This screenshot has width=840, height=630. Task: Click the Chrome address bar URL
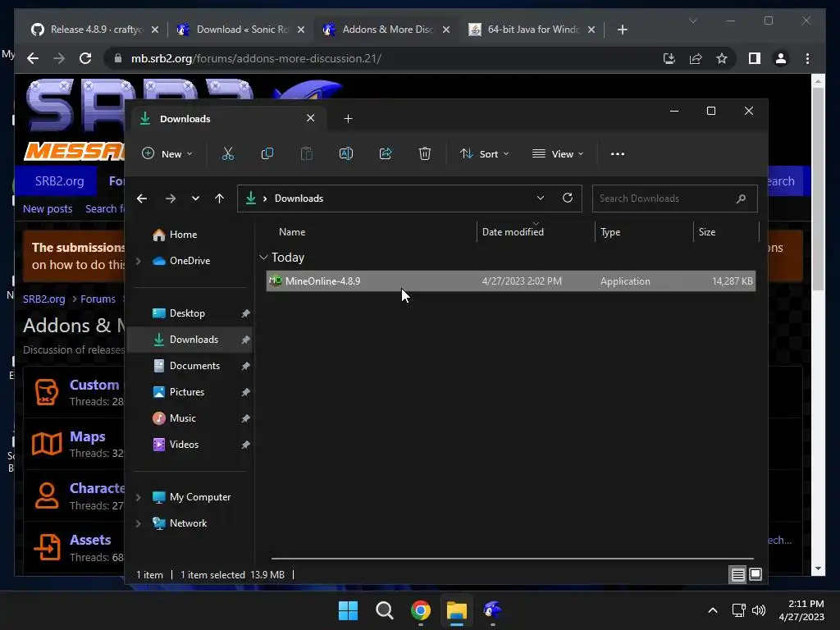(256, 58)
